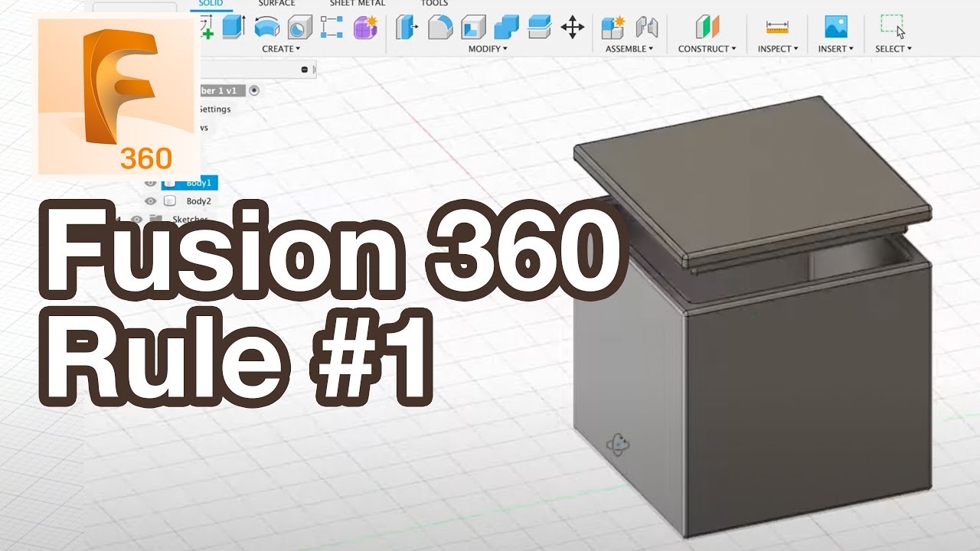This screenshot has width=980, height=551.
Task: Open the CONSTRUCT dropdown menu
Action: click(x=707, y=49)
